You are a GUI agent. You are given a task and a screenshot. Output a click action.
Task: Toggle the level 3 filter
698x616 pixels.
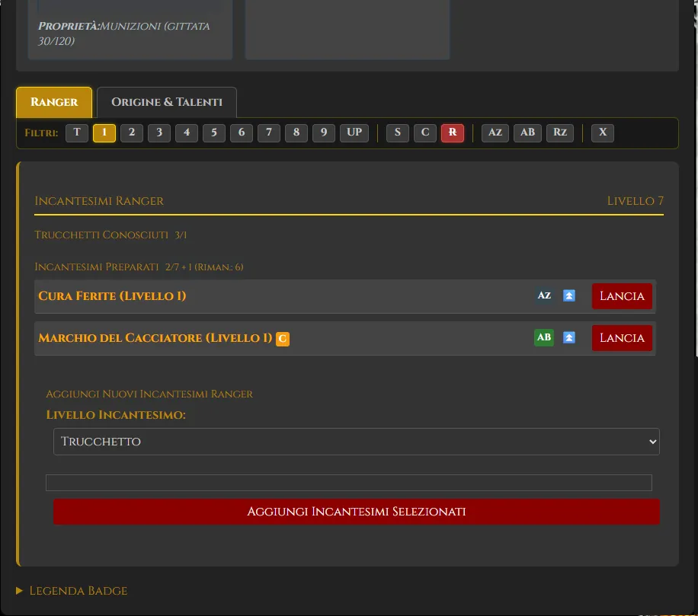[x=159, y=132]
